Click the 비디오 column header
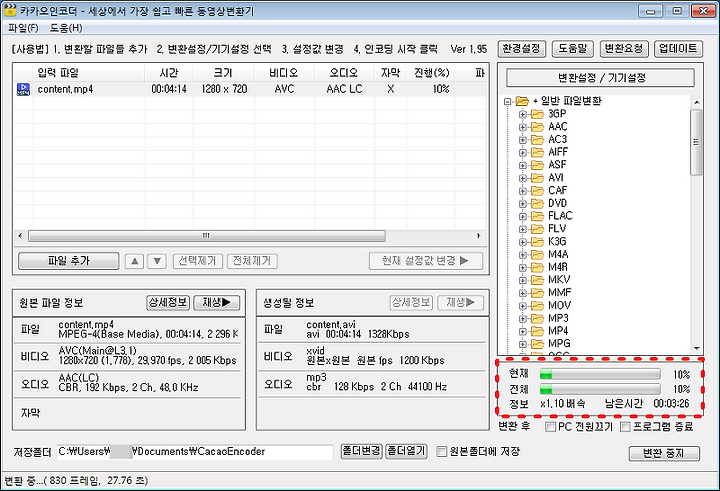Viewport: 720px width, 491px height. point(284,73)
